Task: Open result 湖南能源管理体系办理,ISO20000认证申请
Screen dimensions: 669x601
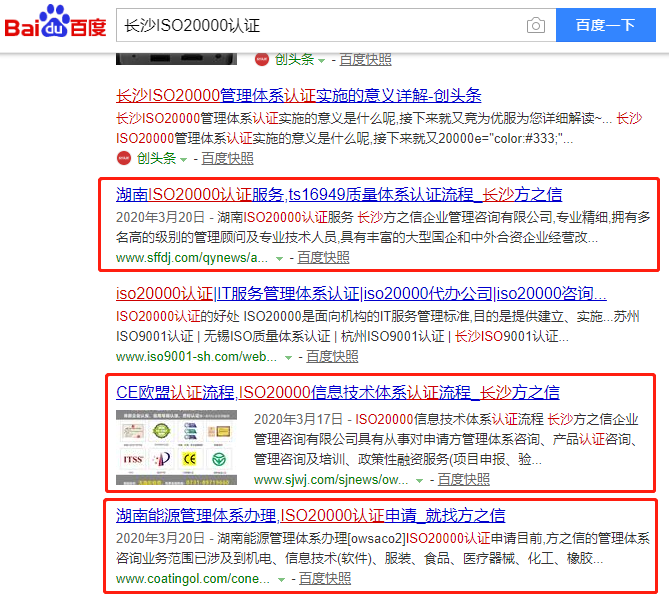Action: 311,516
